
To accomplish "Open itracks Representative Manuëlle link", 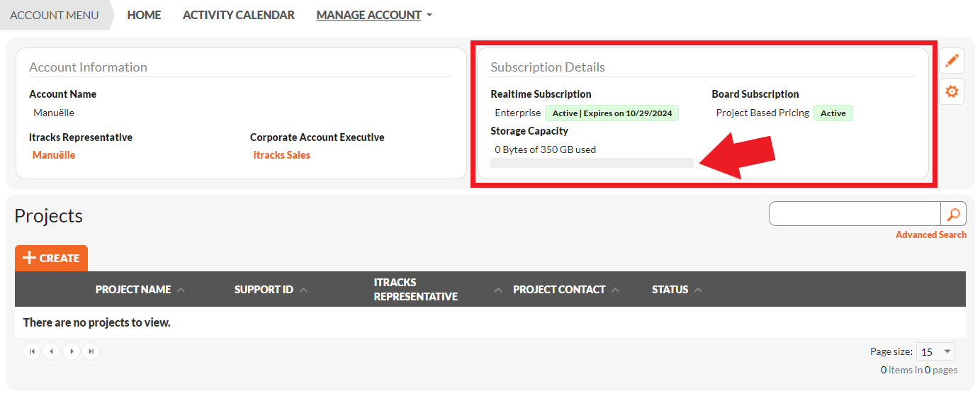I will [x=54, y=155].
